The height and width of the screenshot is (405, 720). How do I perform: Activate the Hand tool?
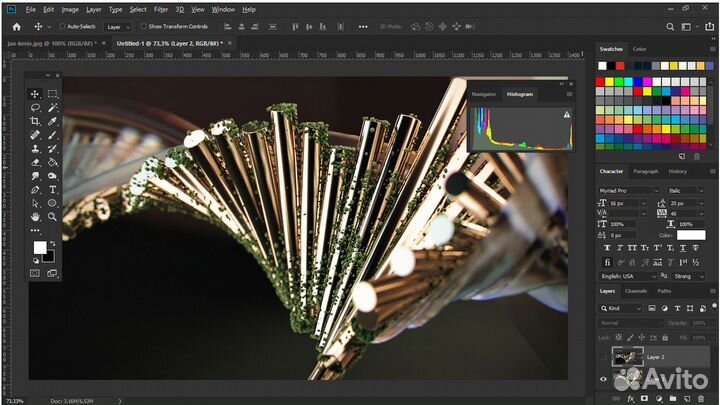[35, 216]
